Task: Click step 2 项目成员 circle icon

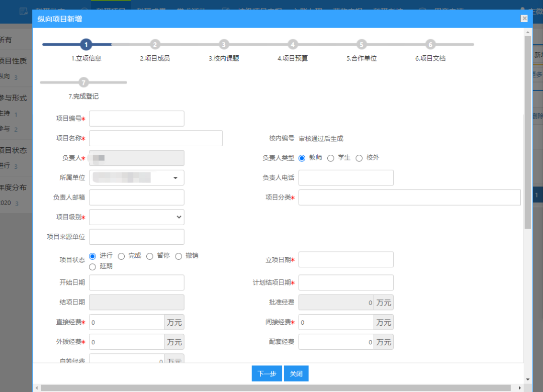Action: pyautogui.click(x=155, y=45)
